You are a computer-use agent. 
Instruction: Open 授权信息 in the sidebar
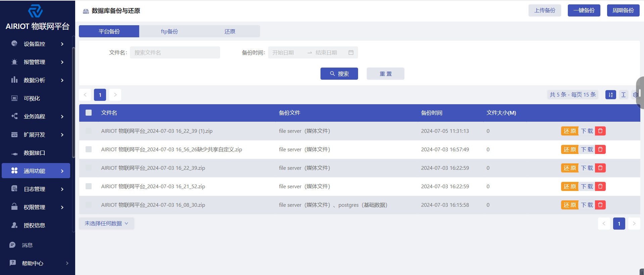tap(36, 225)
